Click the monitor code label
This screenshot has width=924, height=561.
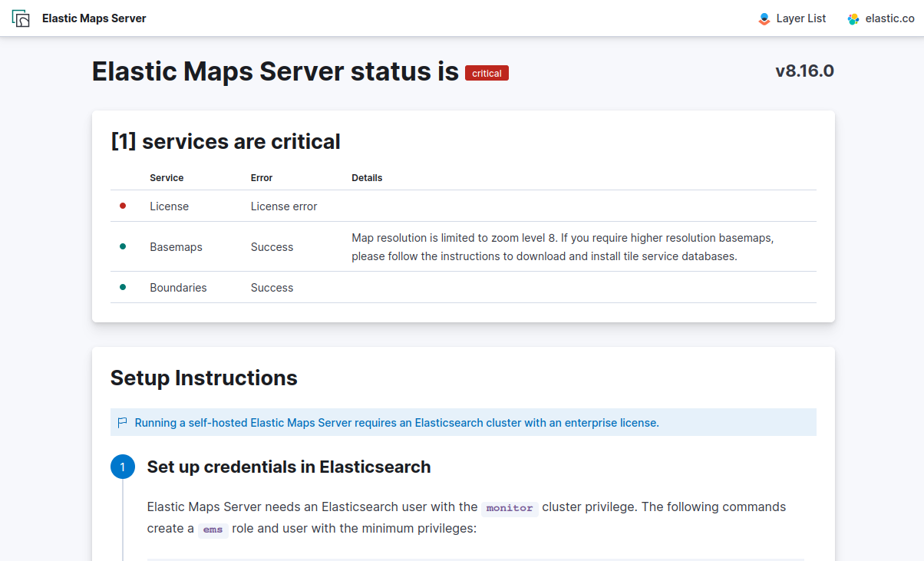point(510,508)
